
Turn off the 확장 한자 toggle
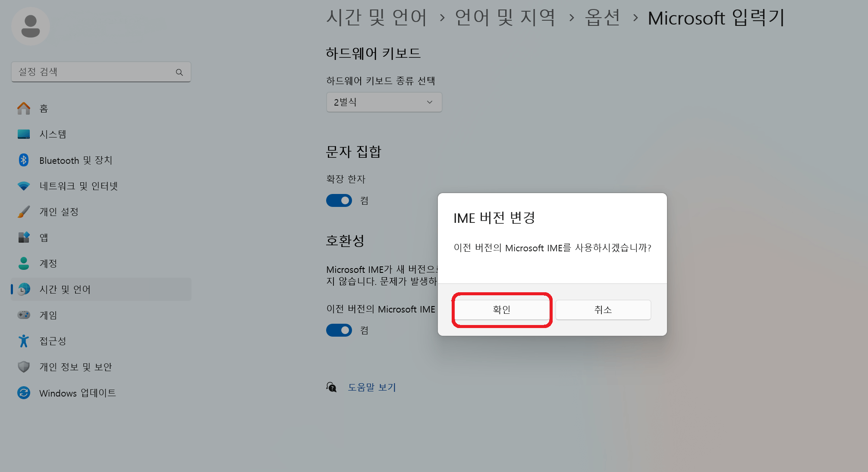[x=339, y=200]
